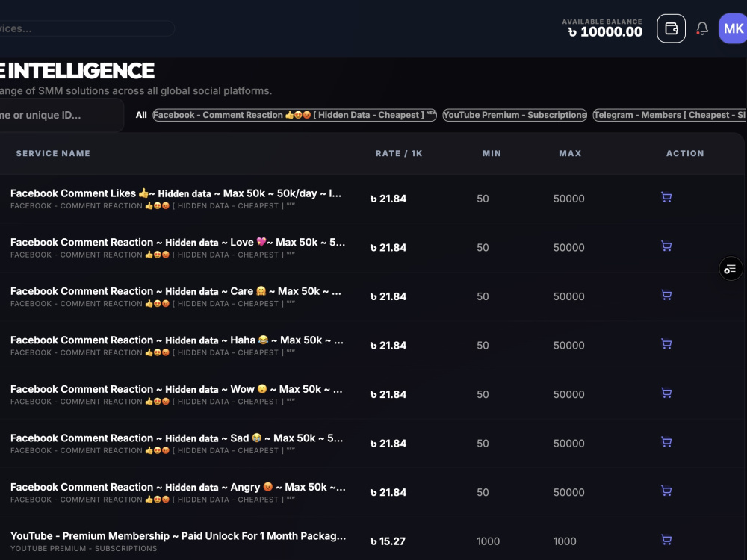Open the wallet icon near balance
The width and height of the screenshot is (747, 560).
coord(671,28)
